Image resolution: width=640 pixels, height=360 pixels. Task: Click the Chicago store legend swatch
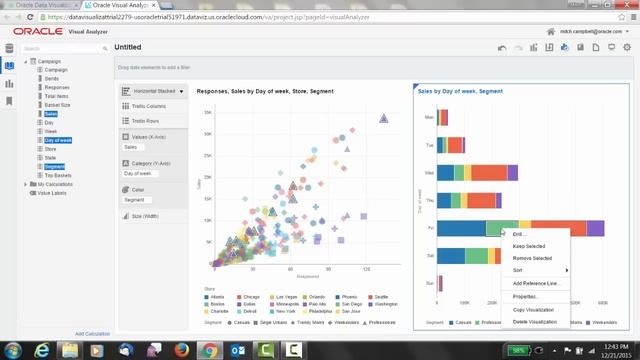239,297
